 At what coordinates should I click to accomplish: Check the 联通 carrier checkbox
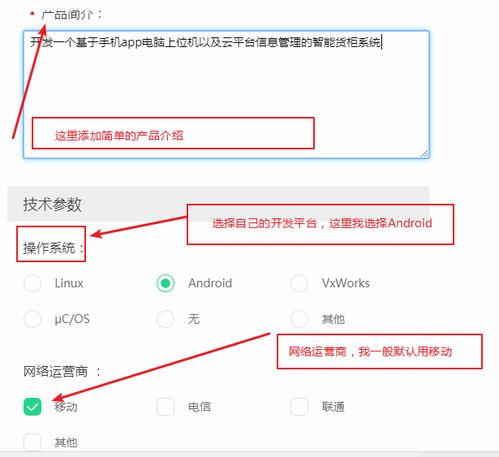click(299, 407)
